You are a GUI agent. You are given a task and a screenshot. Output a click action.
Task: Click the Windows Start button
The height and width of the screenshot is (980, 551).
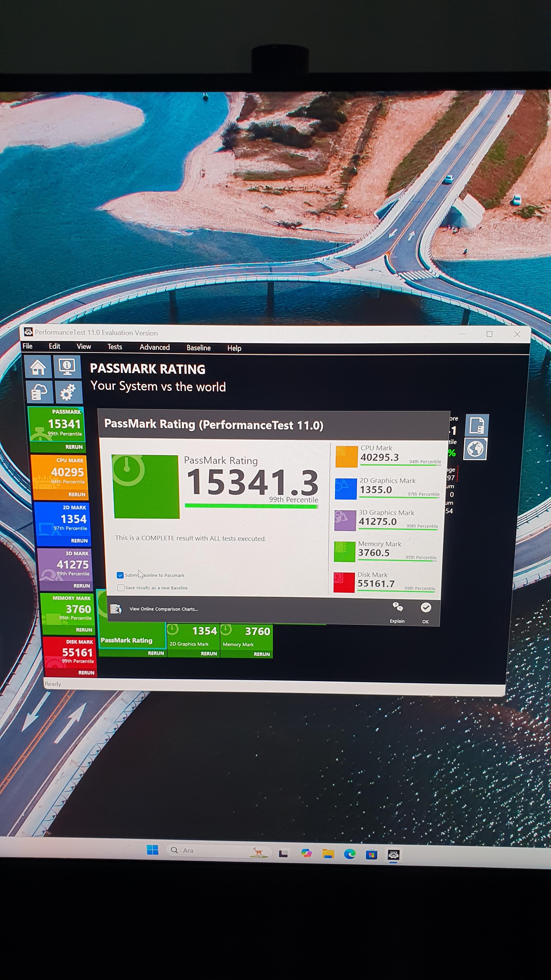pyautogui.click(x=153, y=850)
